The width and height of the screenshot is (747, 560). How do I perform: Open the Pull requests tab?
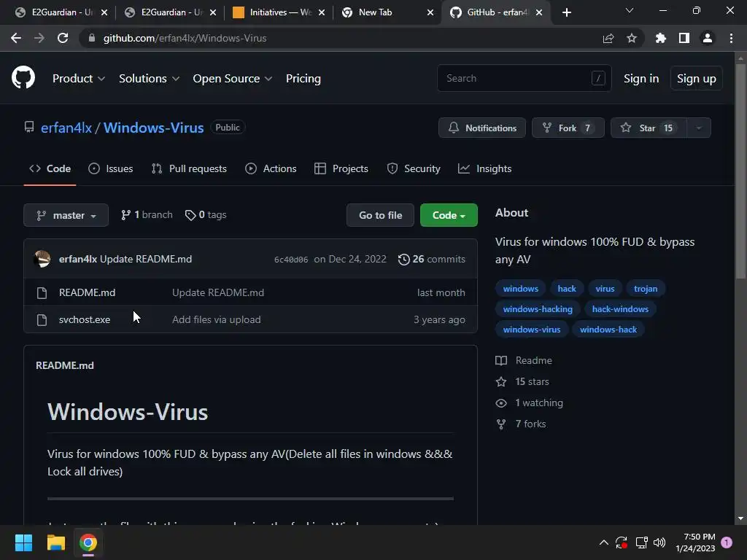click(x=189, y=168)
